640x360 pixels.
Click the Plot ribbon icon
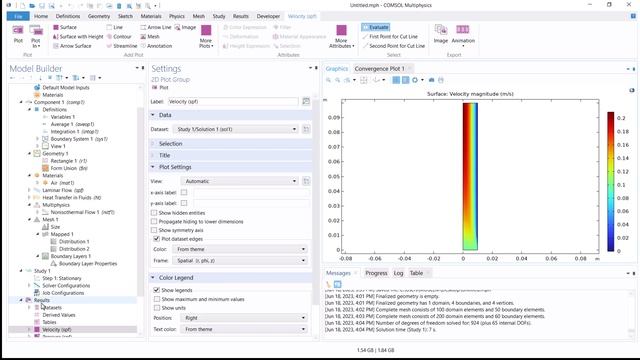point(18,34)
